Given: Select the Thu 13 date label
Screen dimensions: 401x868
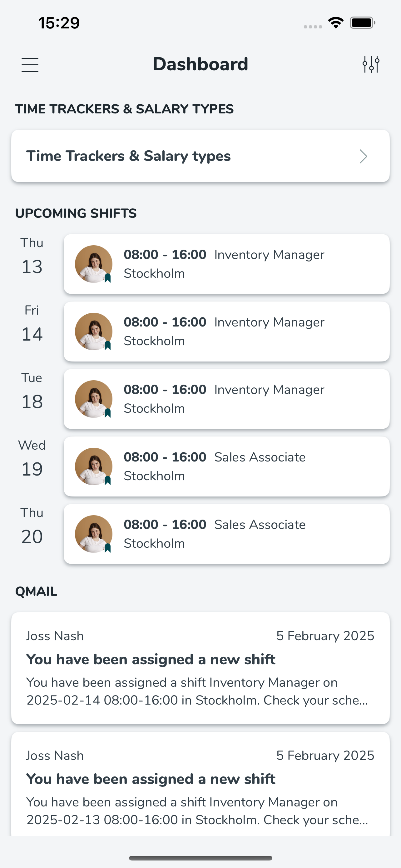Looking at the screenshot, I should [x=32, y=257].
